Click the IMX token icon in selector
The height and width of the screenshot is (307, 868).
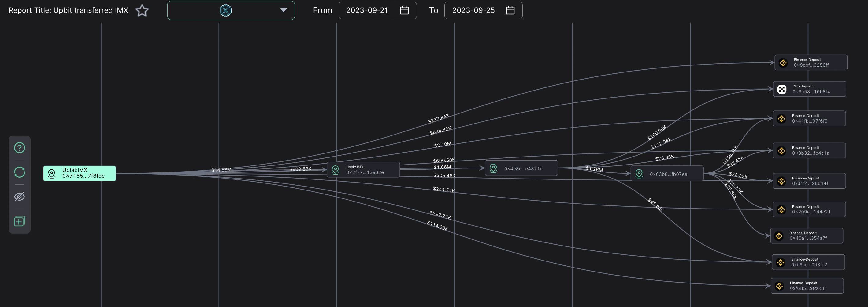225,10
